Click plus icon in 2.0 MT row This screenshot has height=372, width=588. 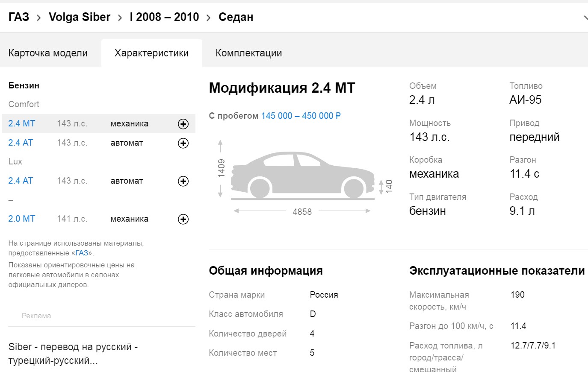[x=183, y=219]
